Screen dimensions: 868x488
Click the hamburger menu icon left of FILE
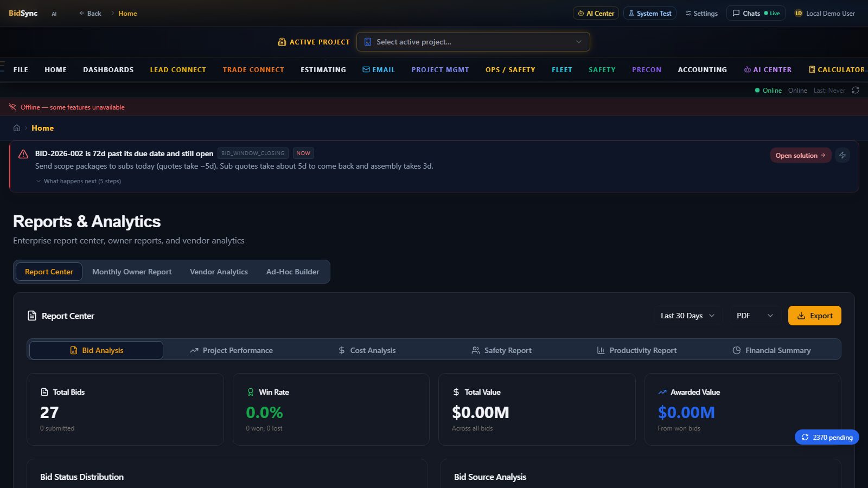2,67
